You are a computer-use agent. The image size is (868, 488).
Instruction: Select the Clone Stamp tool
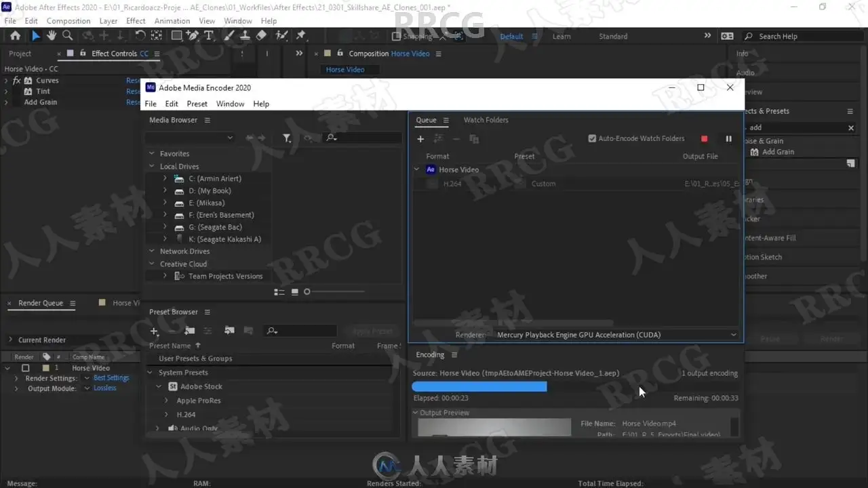click(x=245, y=36)
